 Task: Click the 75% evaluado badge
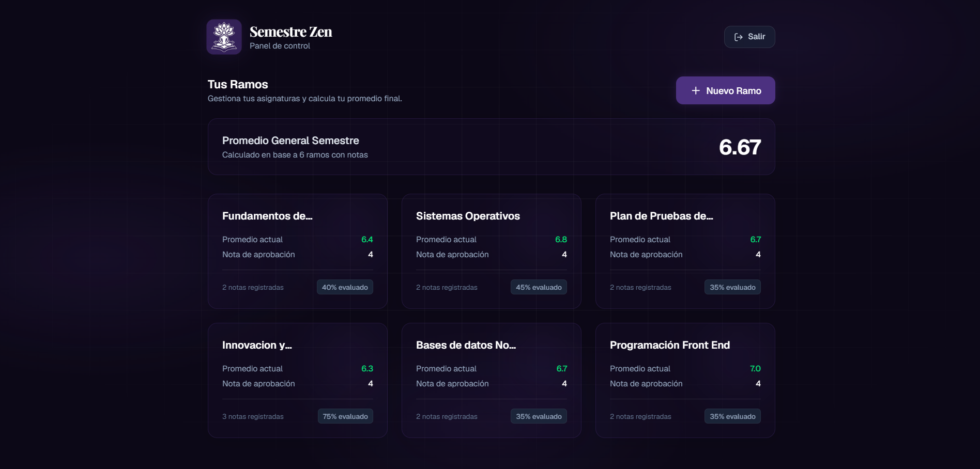[345, 416]
